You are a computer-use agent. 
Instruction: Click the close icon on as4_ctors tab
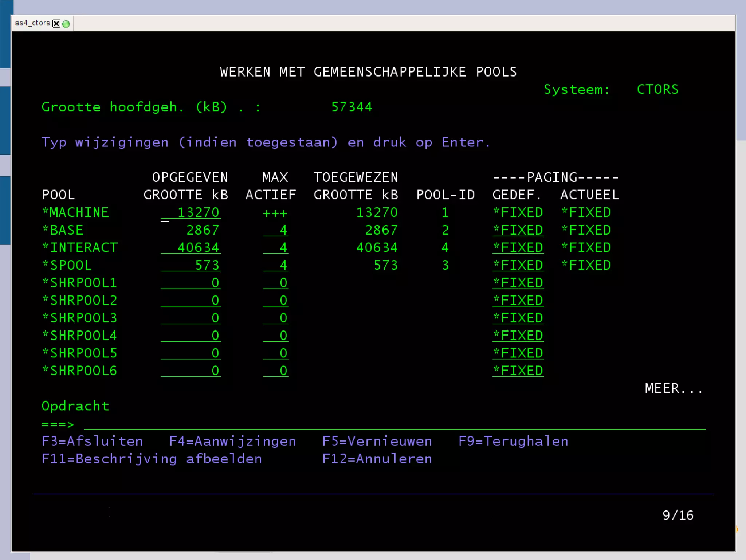(56, 24)
